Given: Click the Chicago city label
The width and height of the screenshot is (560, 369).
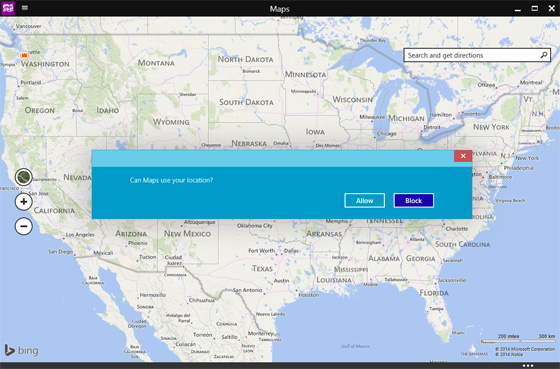Looking at the screenshot, I should point(387,134).
